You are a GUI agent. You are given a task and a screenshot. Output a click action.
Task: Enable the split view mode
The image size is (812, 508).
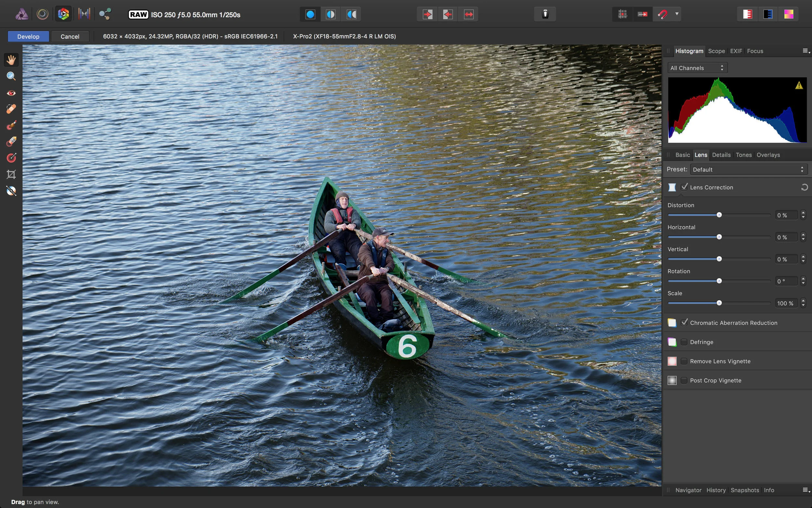coord(330,14)
